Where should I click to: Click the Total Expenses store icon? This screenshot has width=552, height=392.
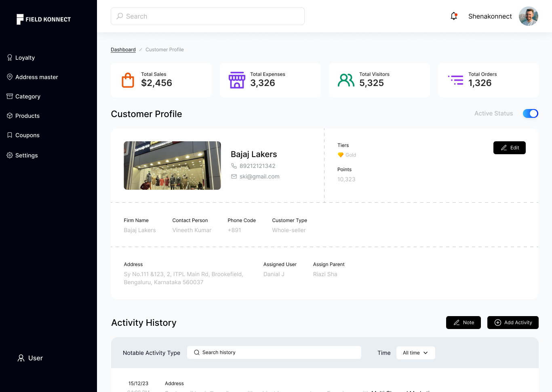237,80
